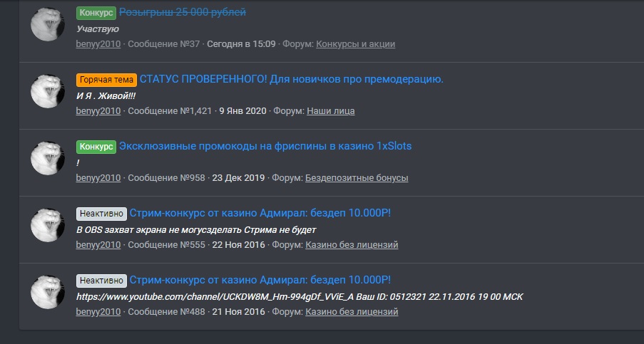Open the avatar next to message №1,421
The height and width of the screenshot is (344, 644).
click(x=47, y=91)
